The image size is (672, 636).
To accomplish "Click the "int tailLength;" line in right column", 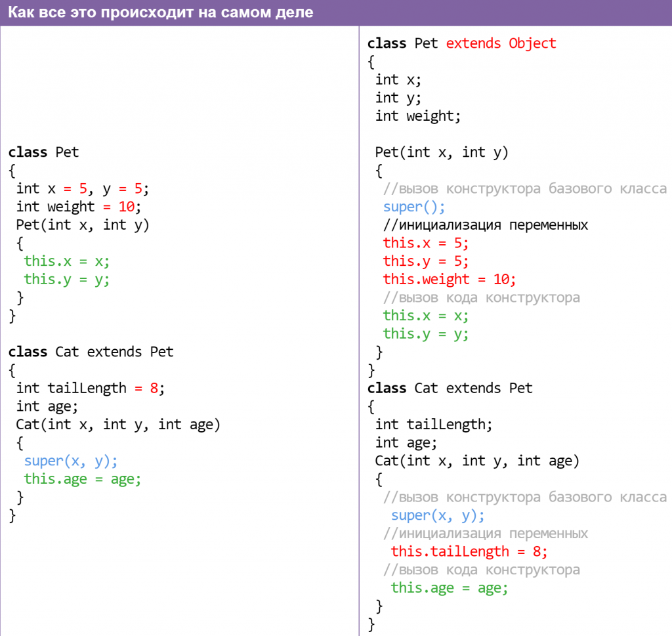I will (434, 425).
